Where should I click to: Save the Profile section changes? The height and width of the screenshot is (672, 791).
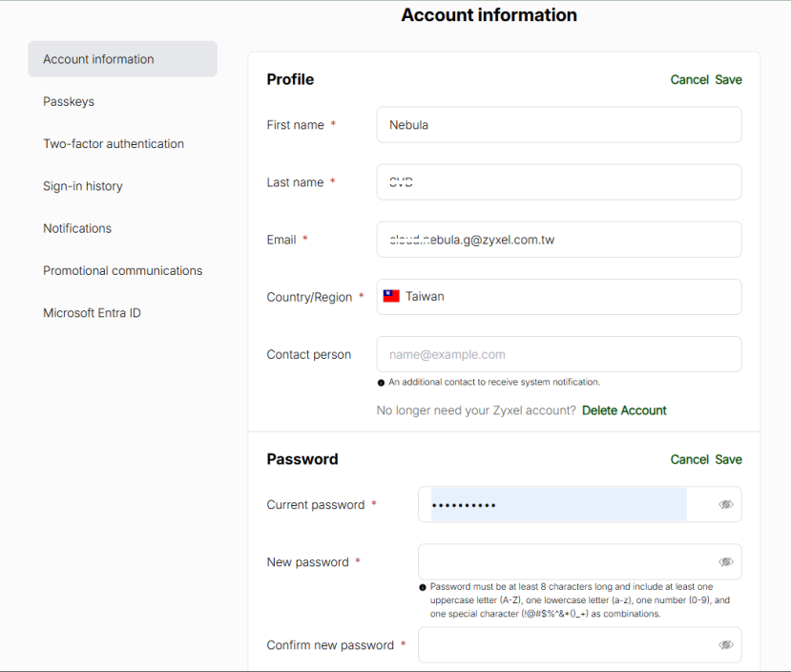coord(728,80)
